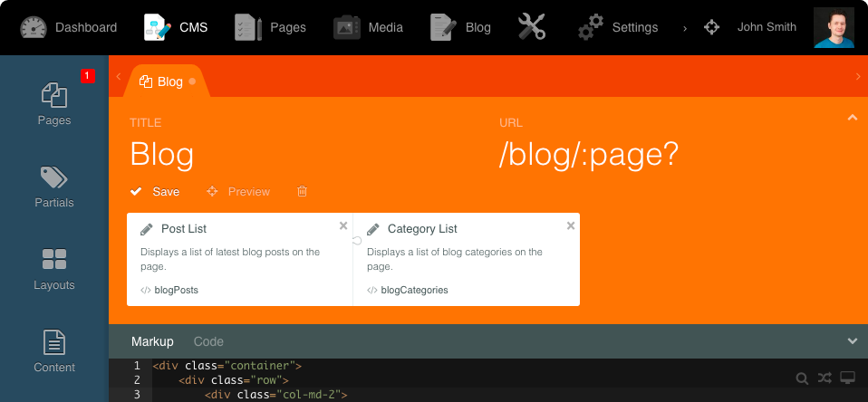Screen dimensions: 868x402
Task: Open Content in the left sidebar
Action: (x=54, y=351)
